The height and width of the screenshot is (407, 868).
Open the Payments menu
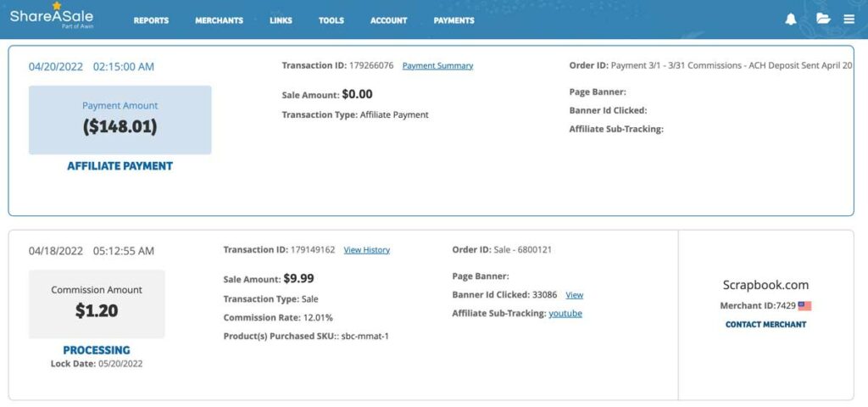click(454, 20)
